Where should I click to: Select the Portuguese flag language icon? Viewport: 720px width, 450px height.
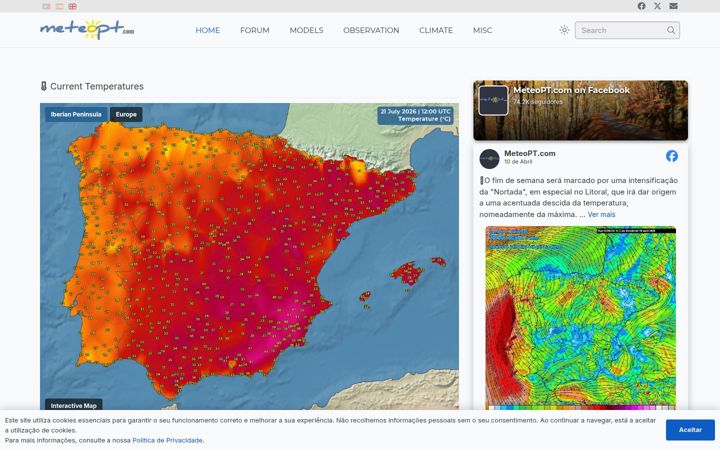point(46,6)
